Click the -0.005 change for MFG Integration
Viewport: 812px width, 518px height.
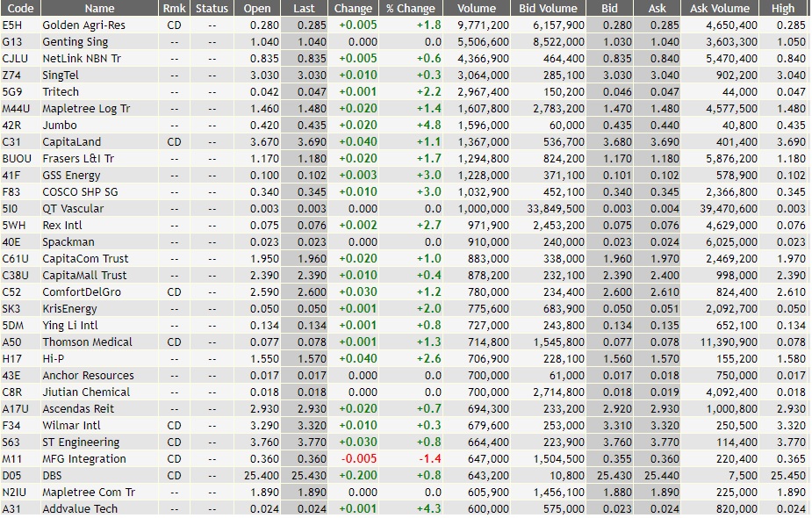pos(359,458)
